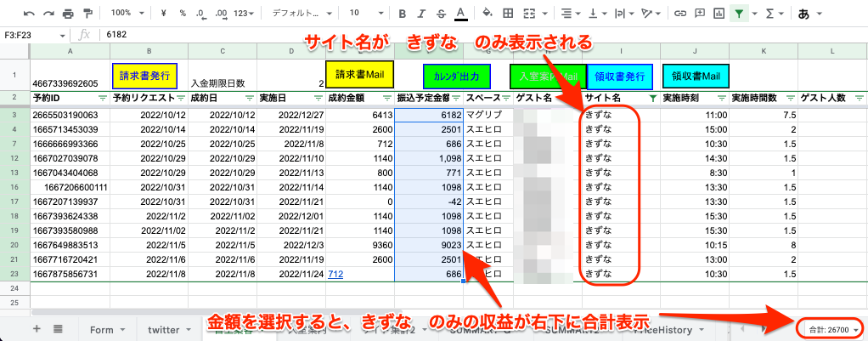Click the Print icon

[x=68, y=14]
